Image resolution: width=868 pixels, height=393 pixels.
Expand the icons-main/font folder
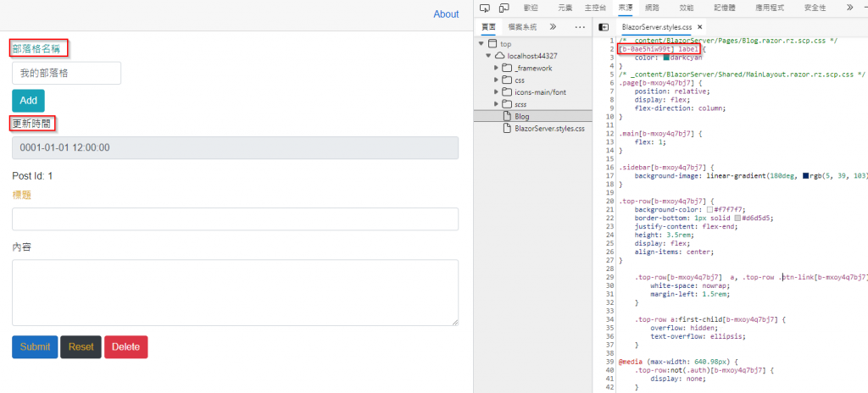[x=497, y=91]
